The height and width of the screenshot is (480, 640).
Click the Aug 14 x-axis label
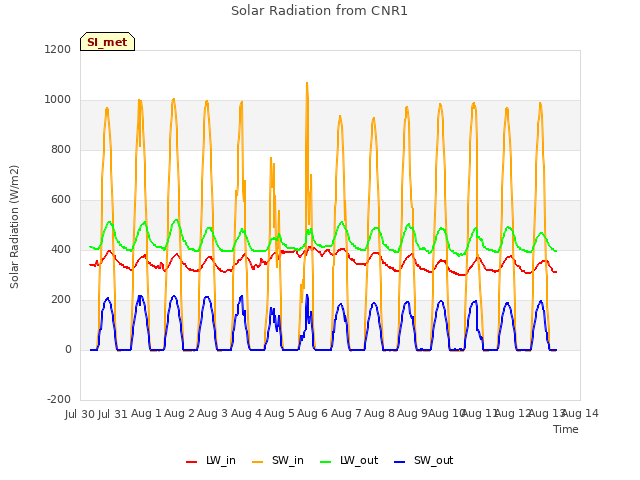click(x=580, y=413)
